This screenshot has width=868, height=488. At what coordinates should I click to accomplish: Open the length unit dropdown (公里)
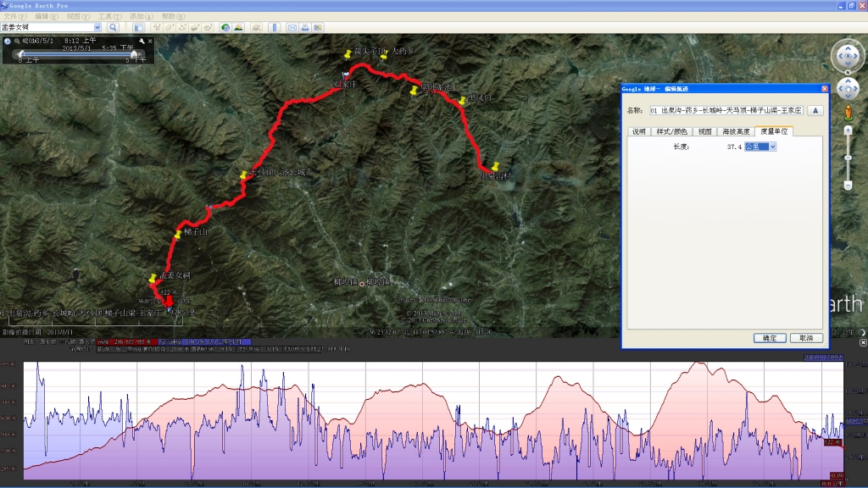771,147
